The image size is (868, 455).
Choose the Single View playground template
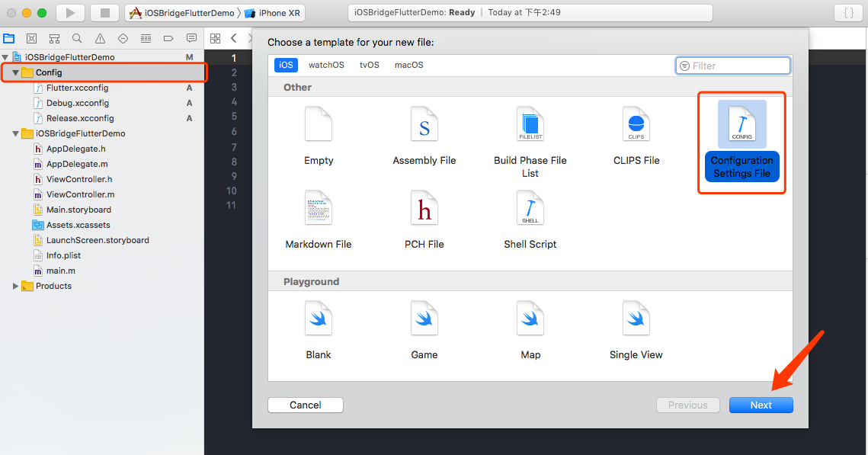636,330
